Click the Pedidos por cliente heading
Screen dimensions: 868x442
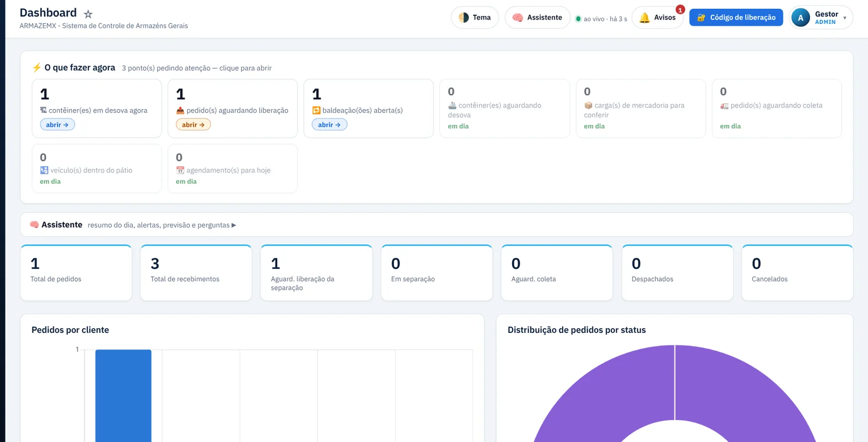click(x=70, y=330)
